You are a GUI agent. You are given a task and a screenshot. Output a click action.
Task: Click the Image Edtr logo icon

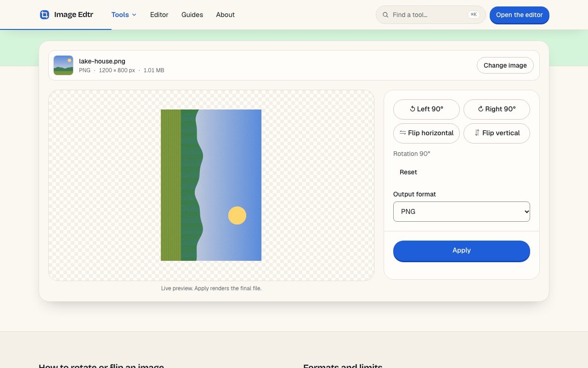(x=45, y=15)
